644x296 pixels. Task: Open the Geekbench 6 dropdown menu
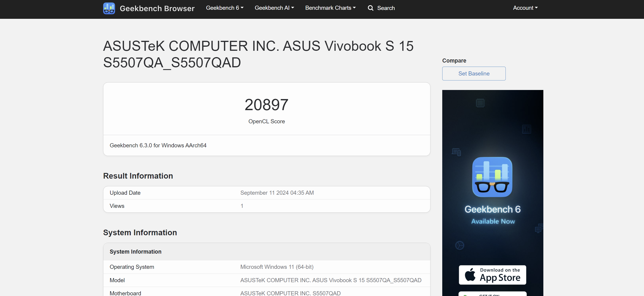coord(224,8)
